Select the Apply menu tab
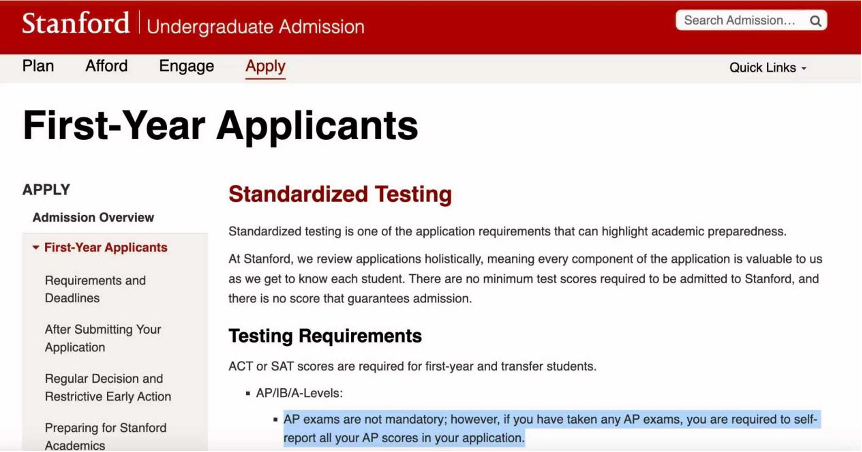Viewport: 862px width, 452px height. (x=265, y=67)
